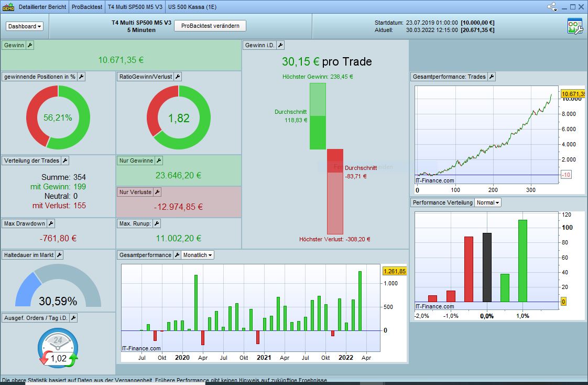This screenshot has width=588, height=385.
Task: Click the 56,21% winning positions donut chart
Action: pos(58,117)
